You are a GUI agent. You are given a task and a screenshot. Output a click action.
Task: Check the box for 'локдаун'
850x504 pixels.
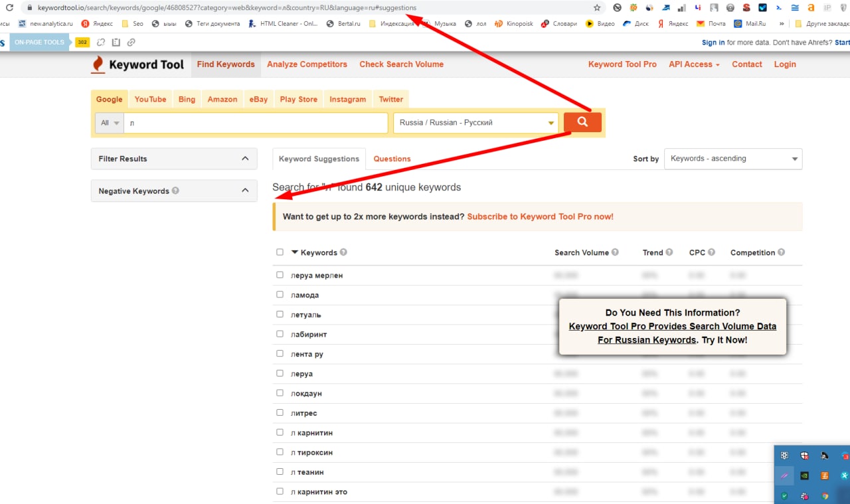[280, 393]
